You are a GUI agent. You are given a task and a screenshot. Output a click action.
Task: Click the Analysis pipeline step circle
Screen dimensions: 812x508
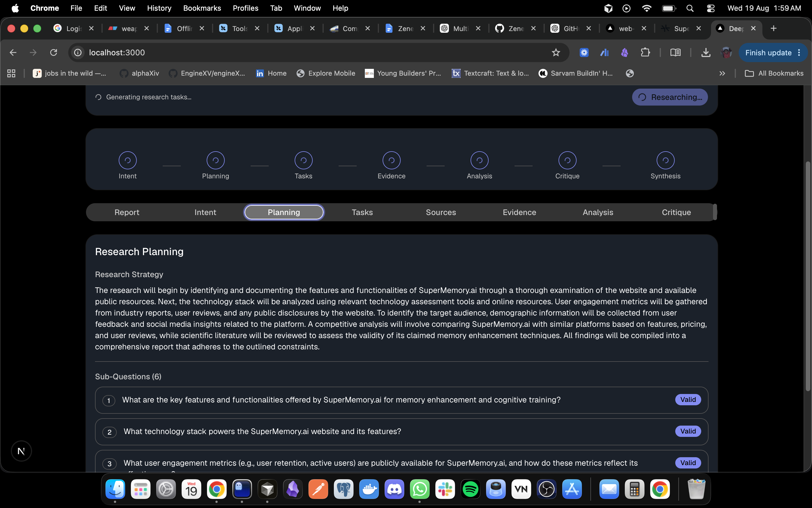pyautogui.click(x=479, y=160)
